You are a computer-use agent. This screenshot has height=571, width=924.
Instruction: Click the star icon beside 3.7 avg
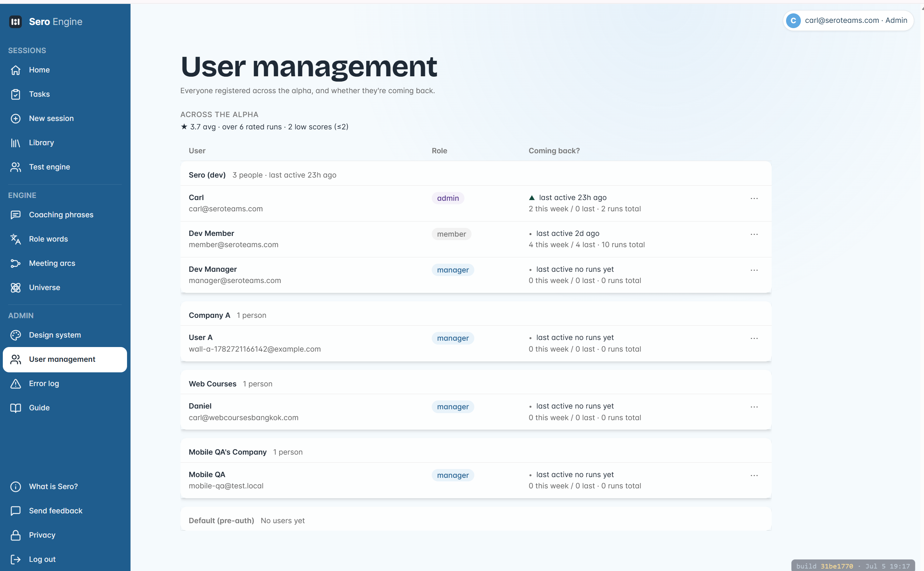point(184,127)
